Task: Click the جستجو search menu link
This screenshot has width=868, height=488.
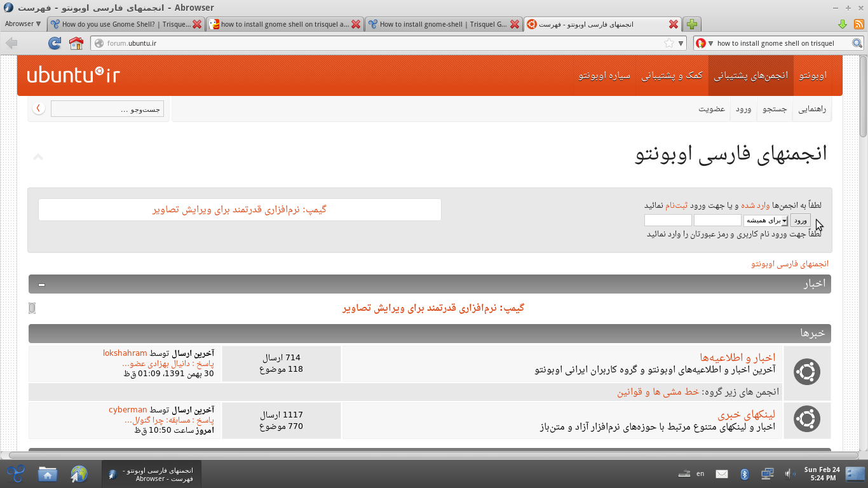Action: point(775,109)
